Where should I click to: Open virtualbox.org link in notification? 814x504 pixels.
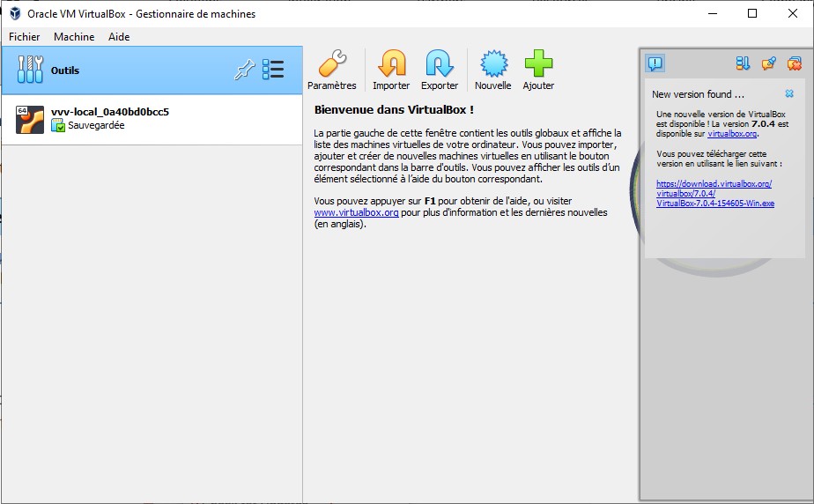point(732,133)
